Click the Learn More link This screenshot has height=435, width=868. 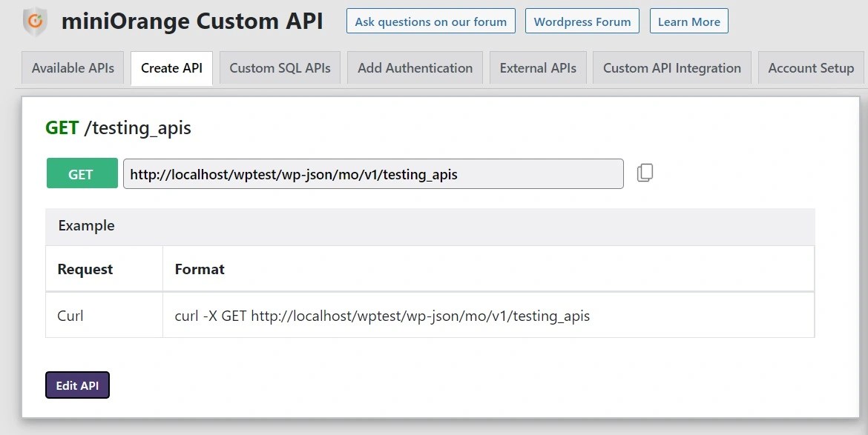click(x=688, y=21)
